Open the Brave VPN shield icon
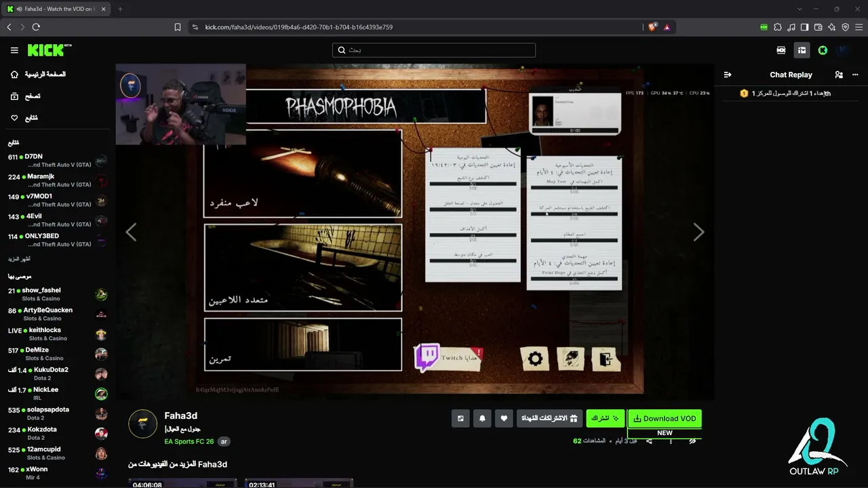Viewport: 868px width, 488px height. pos(845,27)
